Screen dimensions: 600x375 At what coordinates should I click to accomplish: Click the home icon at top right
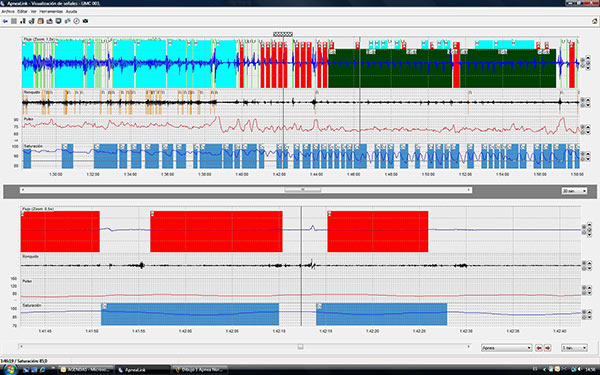tap(594, 21)
